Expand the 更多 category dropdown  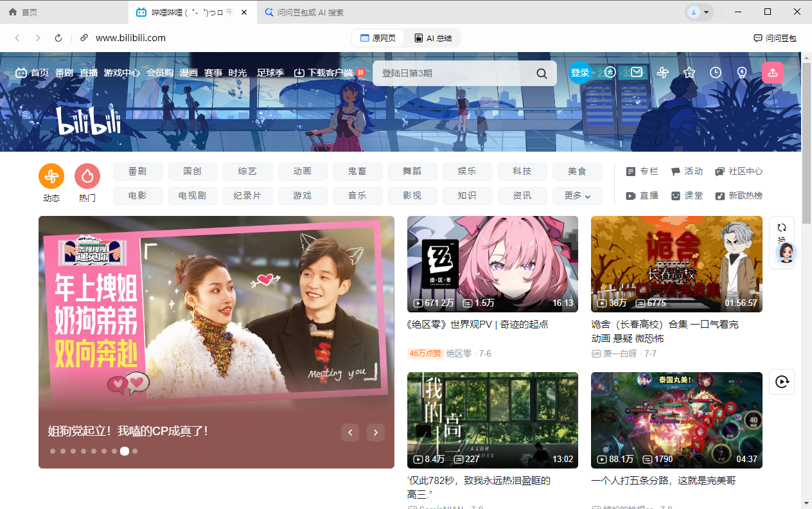point(578,195)
